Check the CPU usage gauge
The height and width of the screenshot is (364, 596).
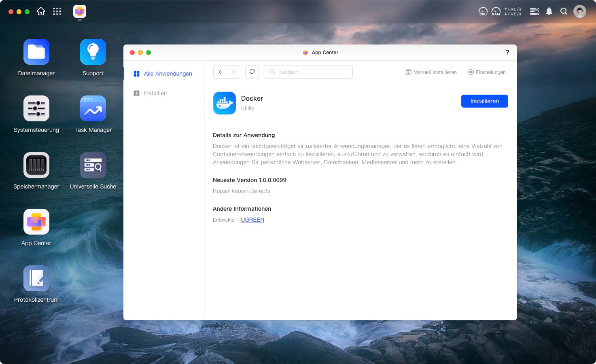483,11
